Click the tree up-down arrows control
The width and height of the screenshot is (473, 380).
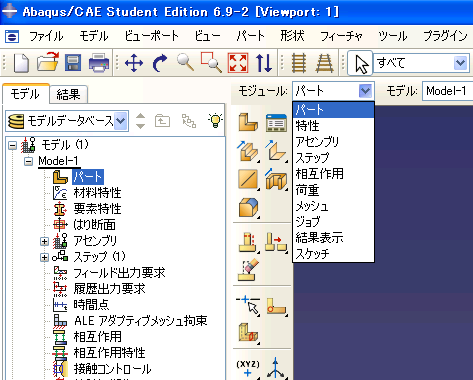click(x=141, y=121)
